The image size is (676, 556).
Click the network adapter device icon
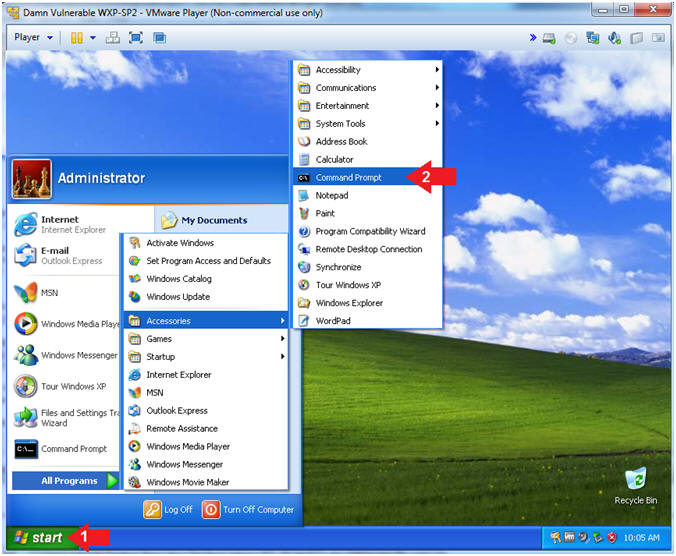click(593, 38)
